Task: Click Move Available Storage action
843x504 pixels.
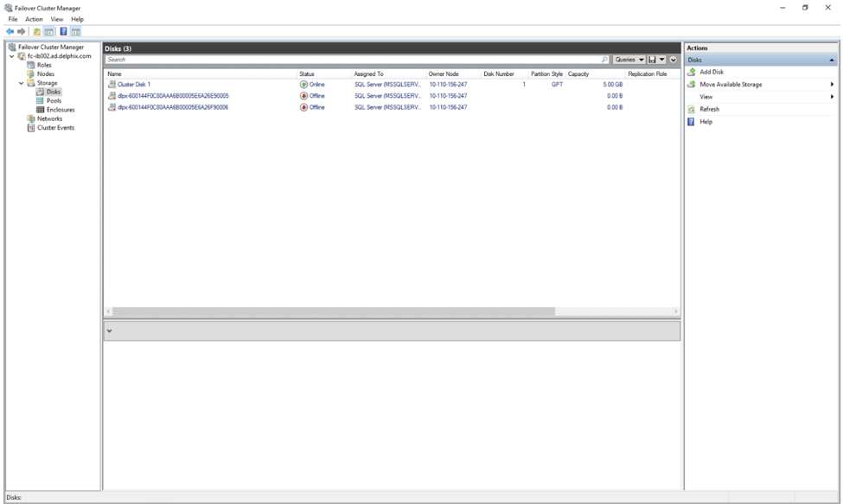Action: pyautogui.click(x=731, y=85)
